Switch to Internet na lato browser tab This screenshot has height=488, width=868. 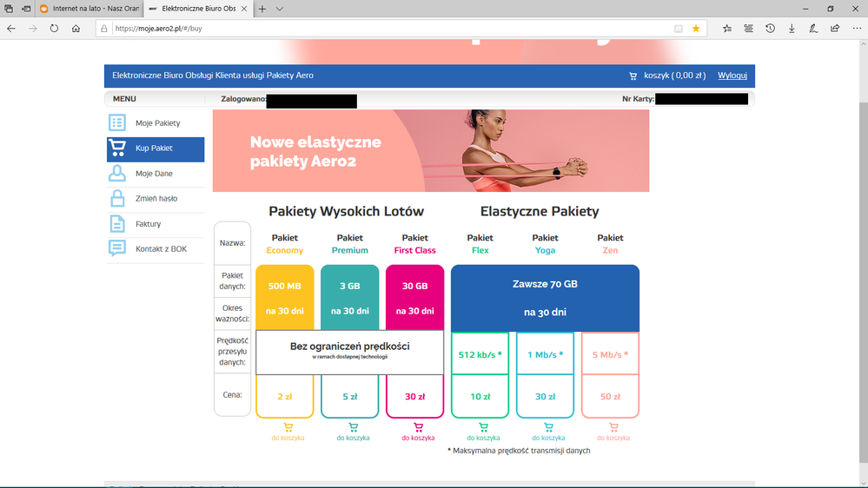[x=89, y=9]
